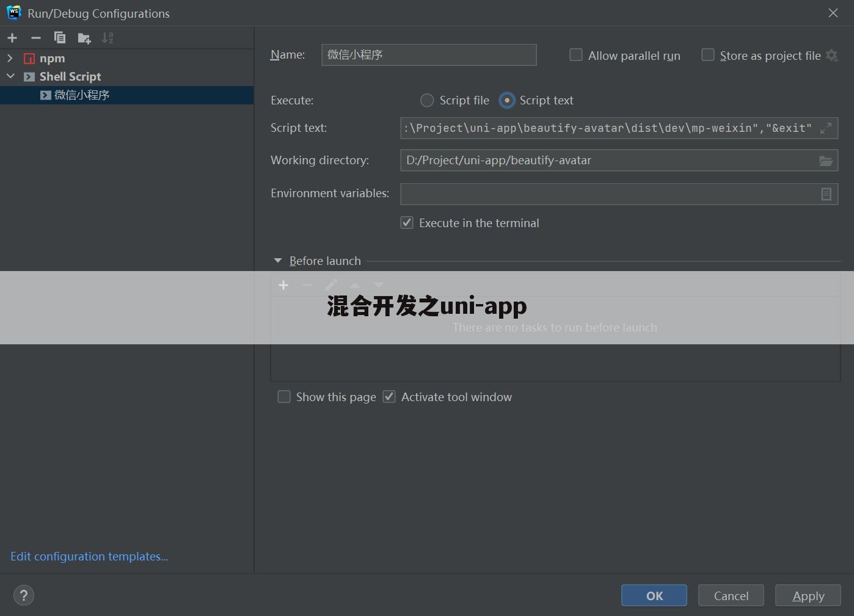Viewport: 854px width, 616px height.
Task: Collapse the Before launch section
Action: click(278, 261)
